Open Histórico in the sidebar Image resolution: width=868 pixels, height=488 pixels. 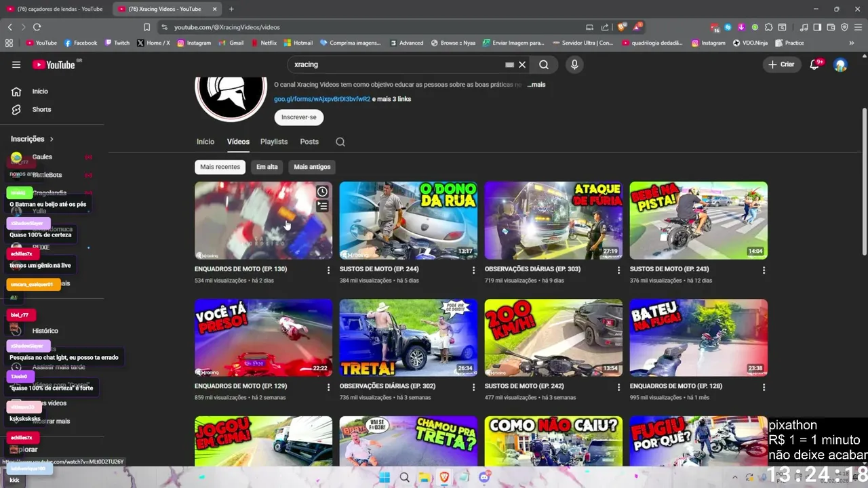[45, 331]
